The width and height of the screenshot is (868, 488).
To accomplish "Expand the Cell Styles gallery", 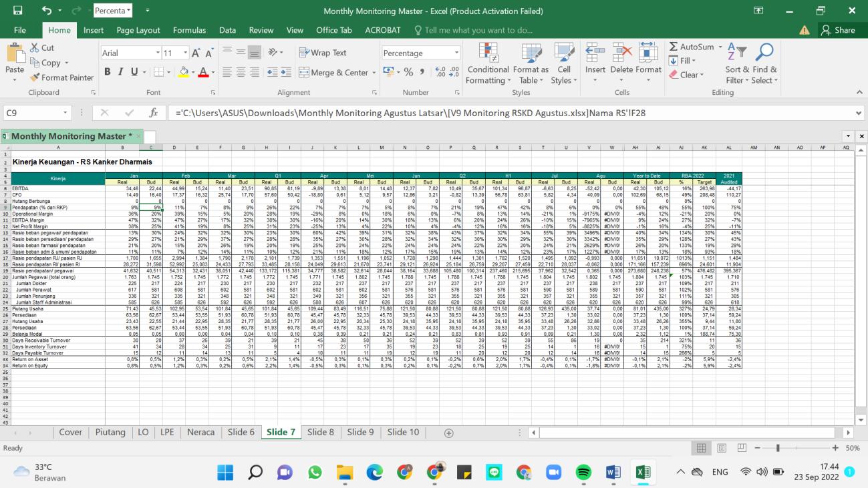I will (564, 63).
